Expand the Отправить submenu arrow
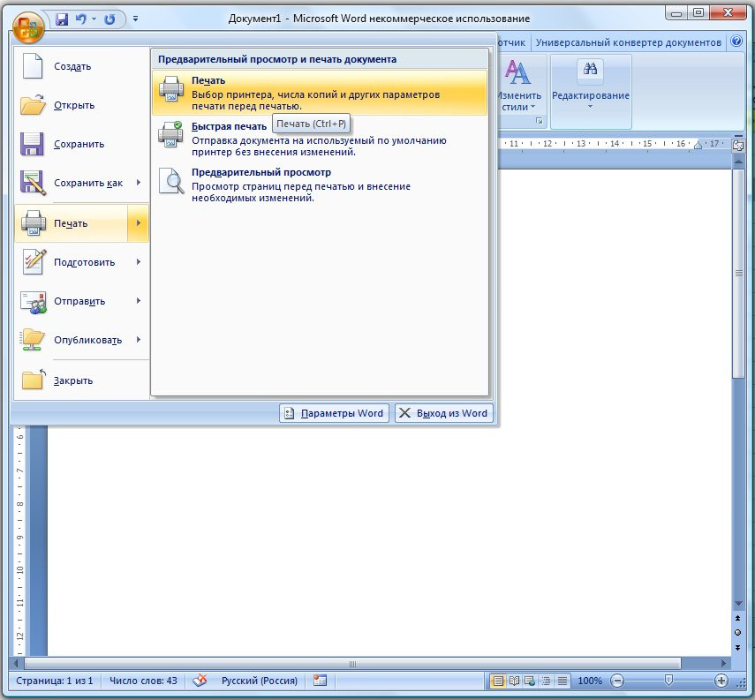 point(139,301)
